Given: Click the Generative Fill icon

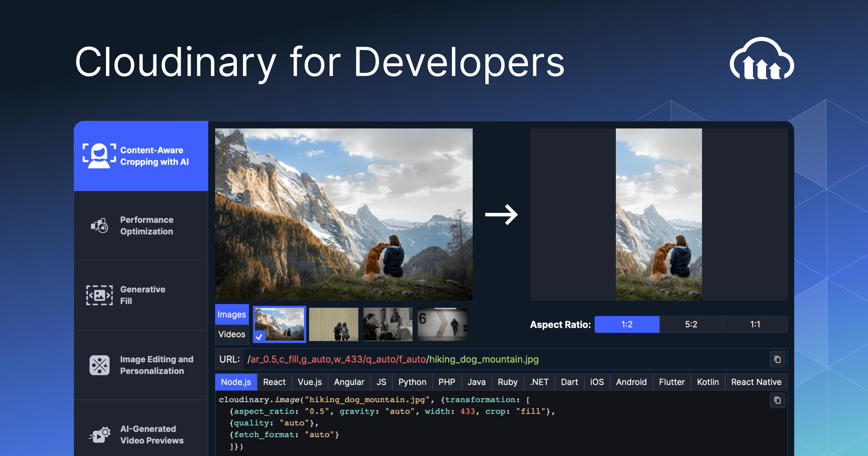Looking at the screenshot, I should 99,295.
